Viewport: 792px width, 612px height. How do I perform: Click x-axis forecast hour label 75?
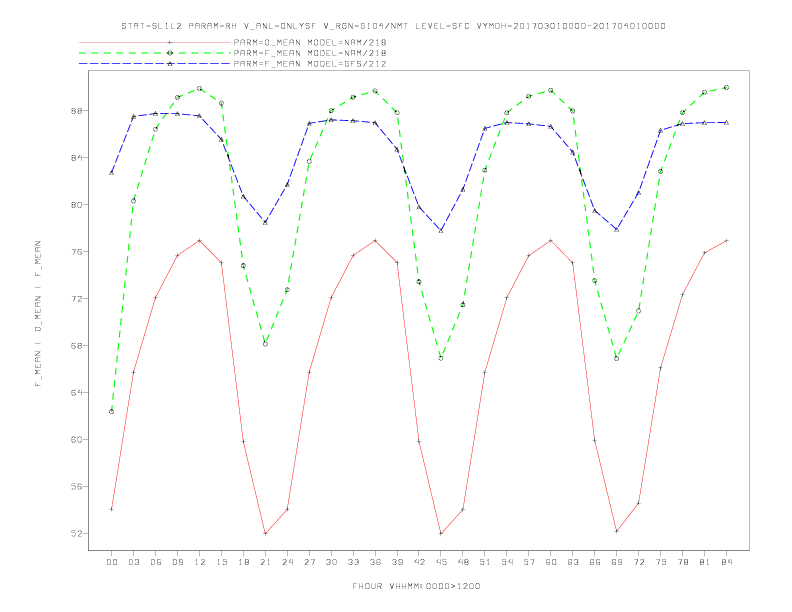tap(661, 562)
